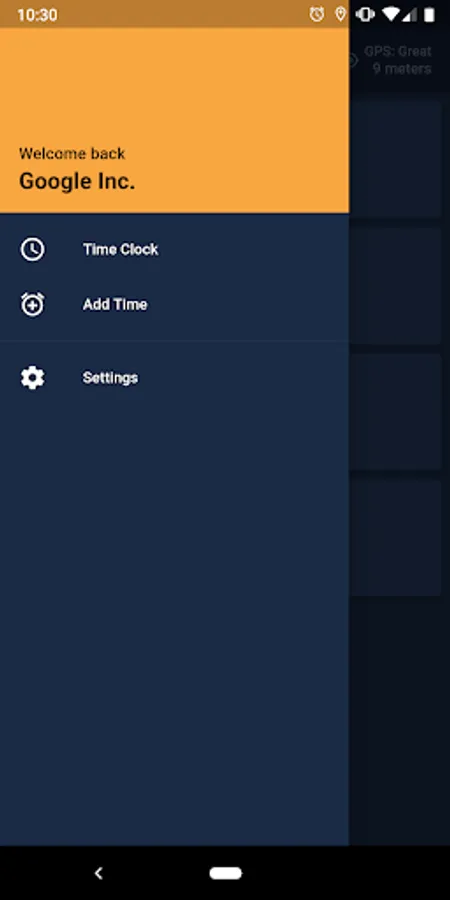
Task: Tap the Android back navigation button
Action: tap(99, 873)
